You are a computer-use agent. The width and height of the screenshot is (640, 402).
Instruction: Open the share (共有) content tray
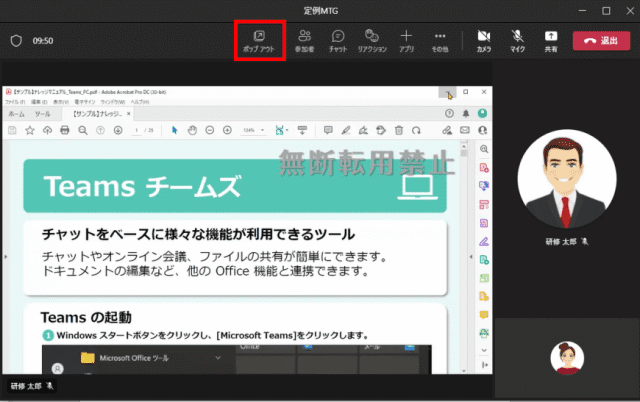(x=550, y=36)
